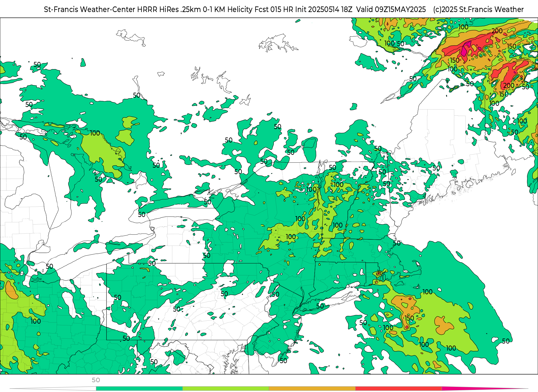Pick the red segment of the color bar

point(398,388)
